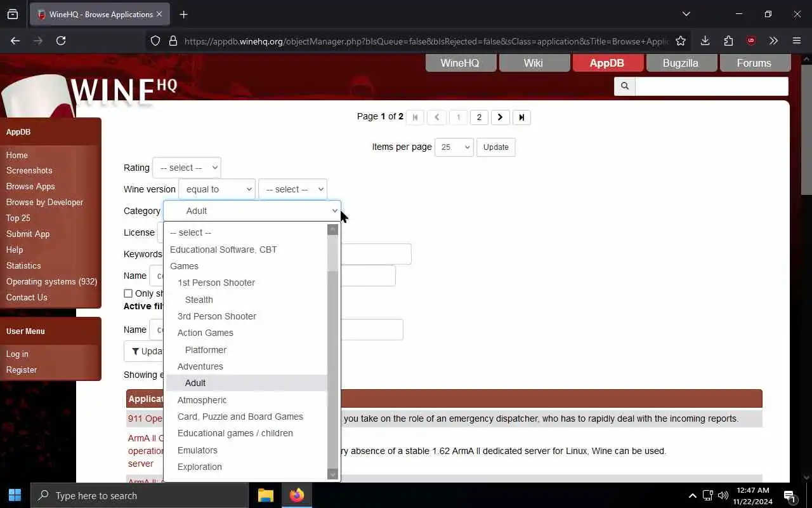Pick 'Platformer' from category list
812x508 pixels.
coord(246,350)
